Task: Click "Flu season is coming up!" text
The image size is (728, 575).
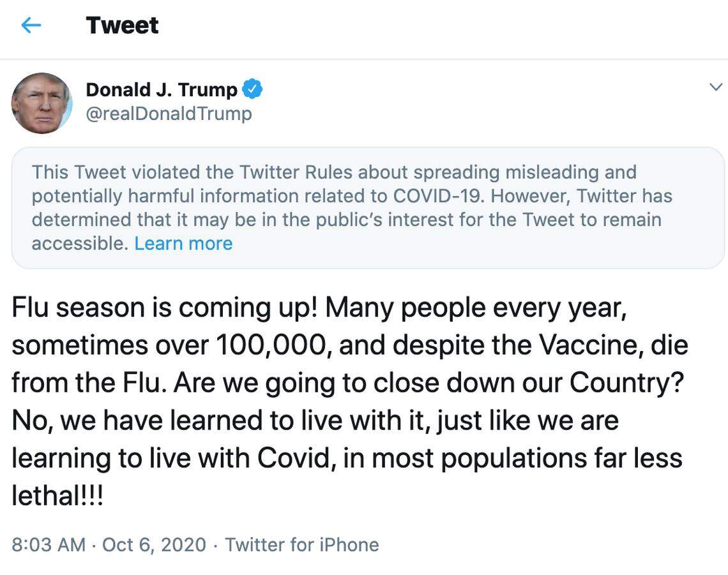Action: pyautogui.click(x=165, y=308)
